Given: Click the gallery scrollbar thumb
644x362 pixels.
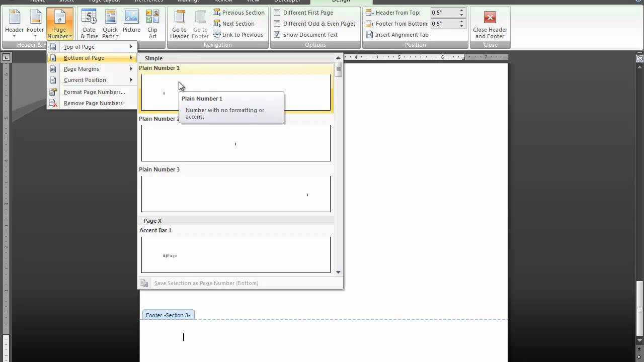Looking at the screenshot, I should pos(339,69).
